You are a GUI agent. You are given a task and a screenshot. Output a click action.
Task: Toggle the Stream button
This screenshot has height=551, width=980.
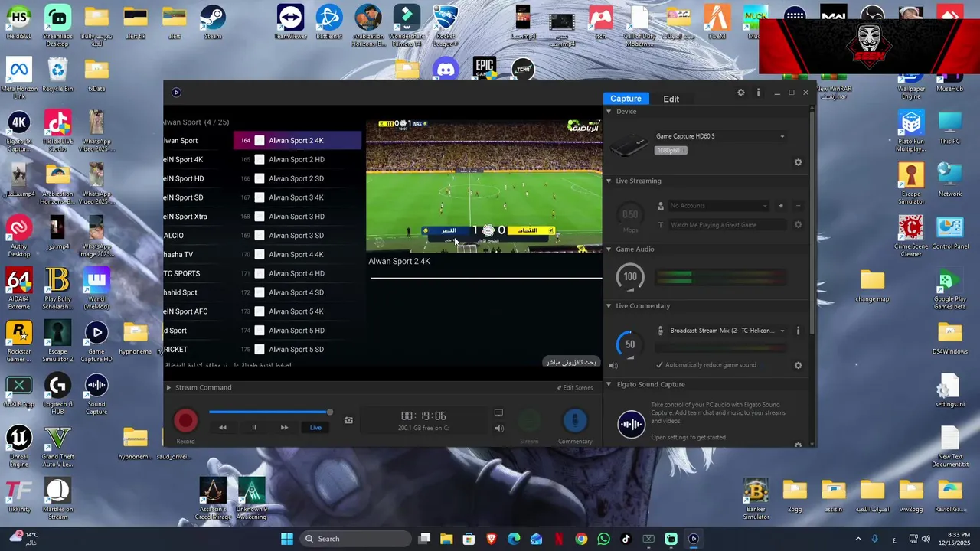pos(529,420)
